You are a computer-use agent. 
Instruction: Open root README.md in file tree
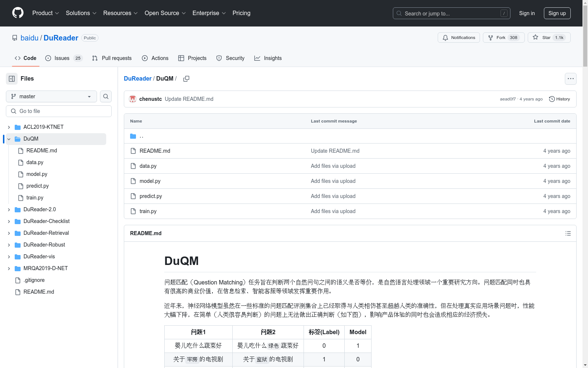[39, 292]
